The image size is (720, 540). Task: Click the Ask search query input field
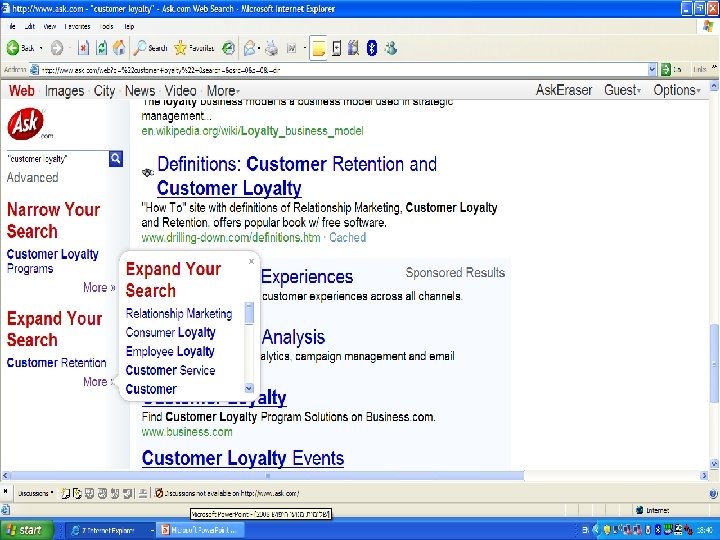[x=57, y=159]
